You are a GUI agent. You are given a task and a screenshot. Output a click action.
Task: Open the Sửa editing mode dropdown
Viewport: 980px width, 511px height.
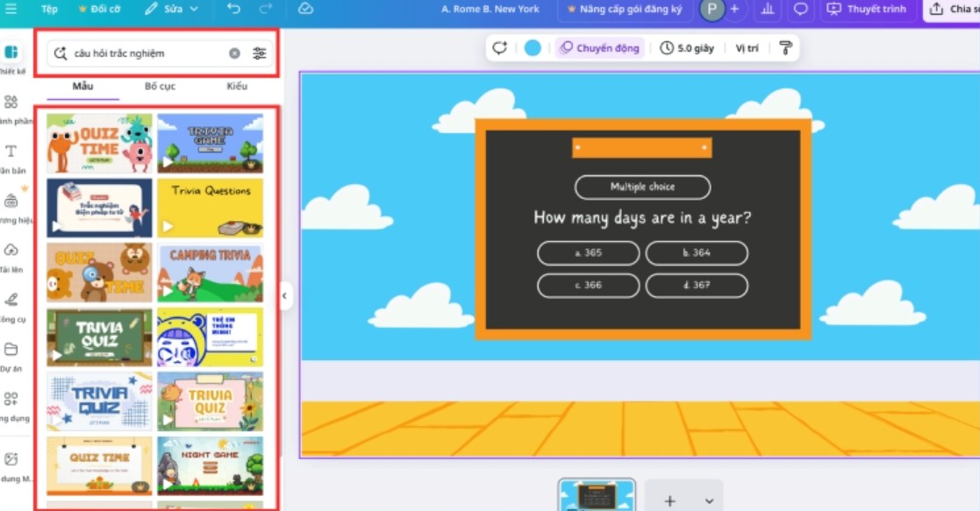click(172, 9)
